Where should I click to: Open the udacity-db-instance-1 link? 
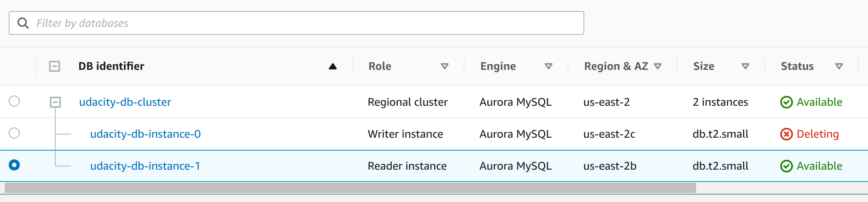145,166
